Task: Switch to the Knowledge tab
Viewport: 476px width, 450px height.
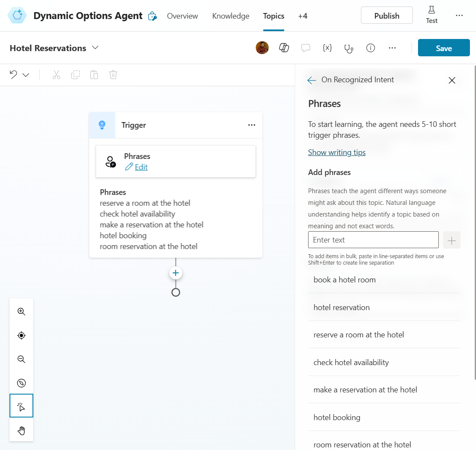Action: [x=231, y=16]
